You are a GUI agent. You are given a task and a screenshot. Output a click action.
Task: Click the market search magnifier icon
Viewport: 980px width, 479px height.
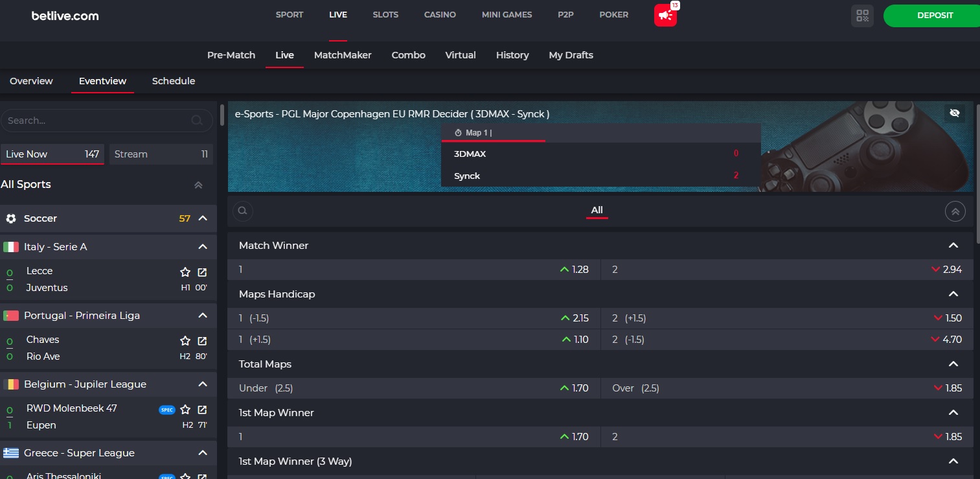click(242, 211)
